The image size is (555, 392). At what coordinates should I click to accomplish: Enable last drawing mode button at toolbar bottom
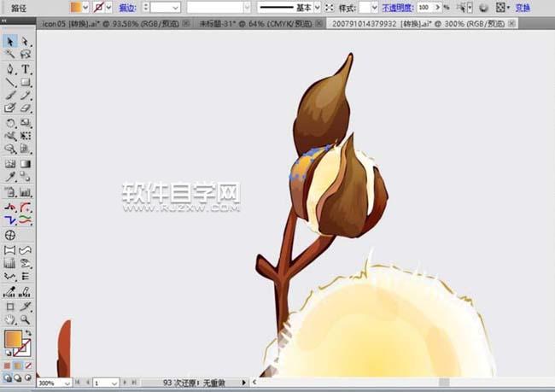(28, 377)
